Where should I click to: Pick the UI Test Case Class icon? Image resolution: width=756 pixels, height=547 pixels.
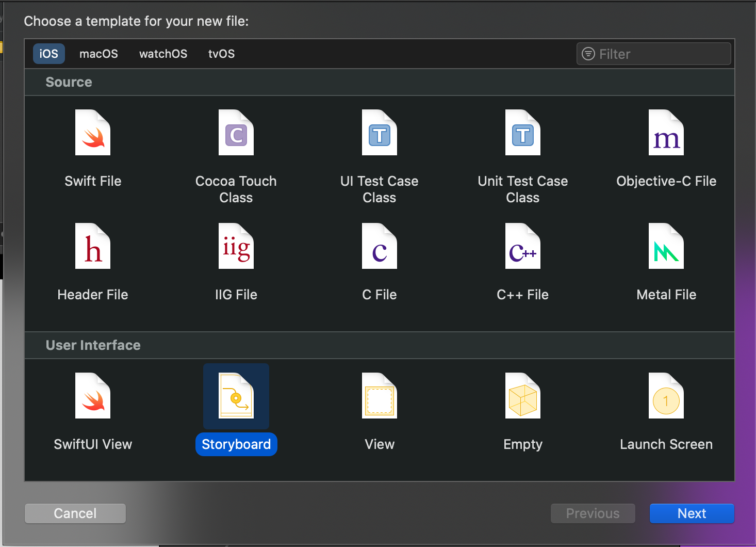point(380,133)
